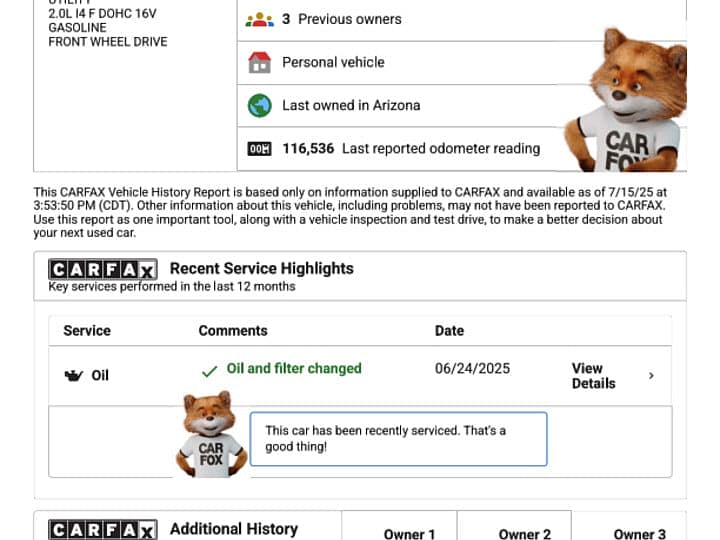The width and height of the screenshot is (720, 540).
Task: Click the CARFAX logo next to Recent Service Highlights
Action: pos(103,269)
